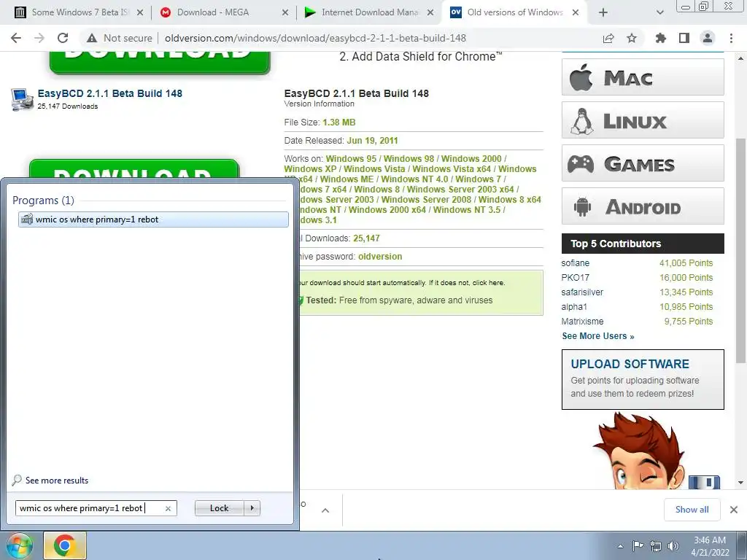Click the browser forward arrow
Viewport: 747px width, 560px height.
click(39, 38)
